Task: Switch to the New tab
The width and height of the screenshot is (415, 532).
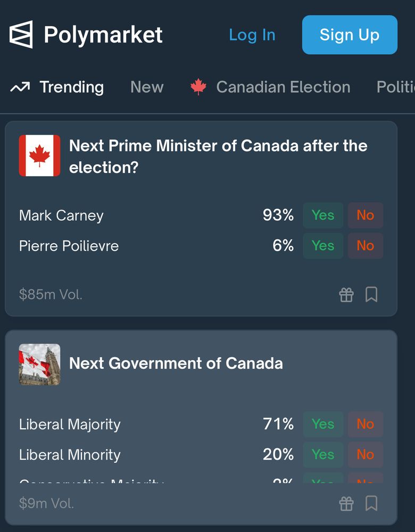Action: point(147,87)
